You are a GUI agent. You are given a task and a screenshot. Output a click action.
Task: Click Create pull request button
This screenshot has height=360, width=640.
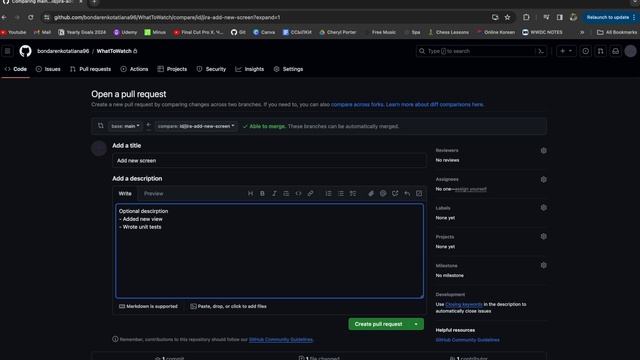tap(378, 324)
